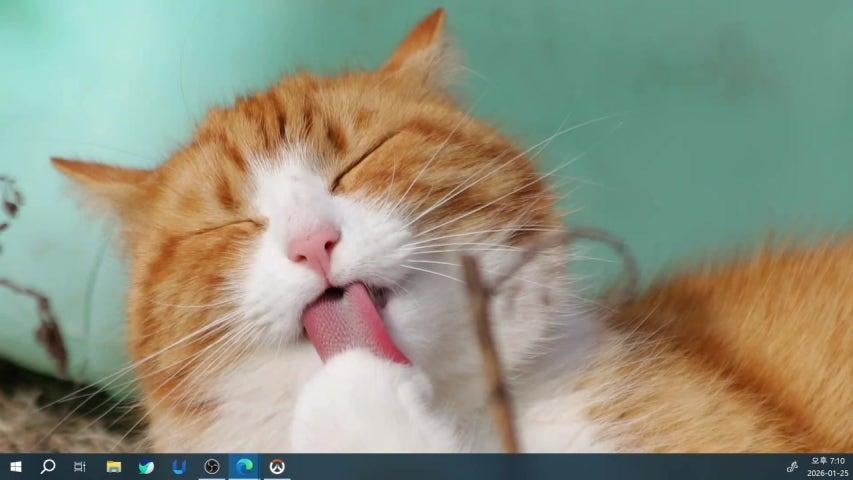Viewport: 853px width, 480px height.
Task: Open the taskbar Search magnifier
Action: [47, 467]
